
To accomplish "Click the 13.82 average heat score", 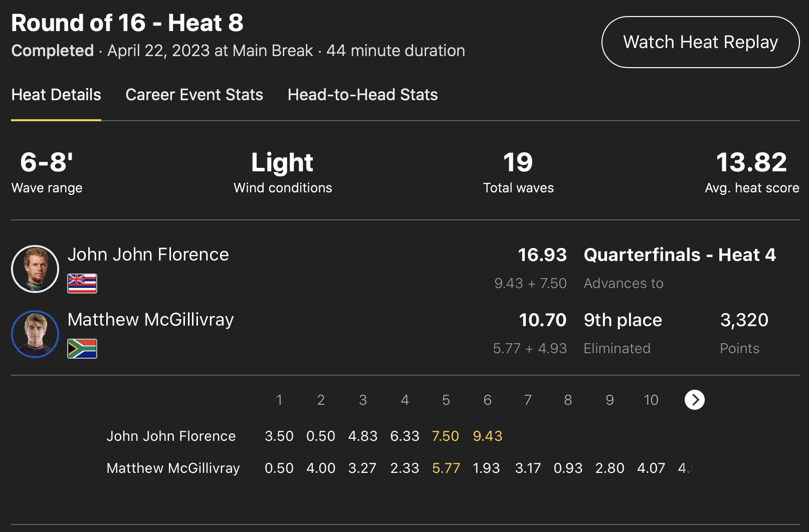I will tap(751, 162).
